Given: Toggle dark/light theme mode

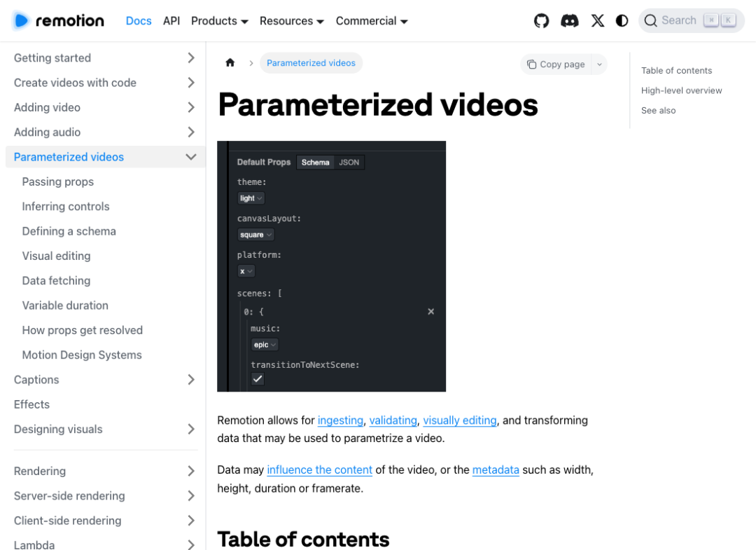Looking at the screenshot, I should [x=622, y=21].
